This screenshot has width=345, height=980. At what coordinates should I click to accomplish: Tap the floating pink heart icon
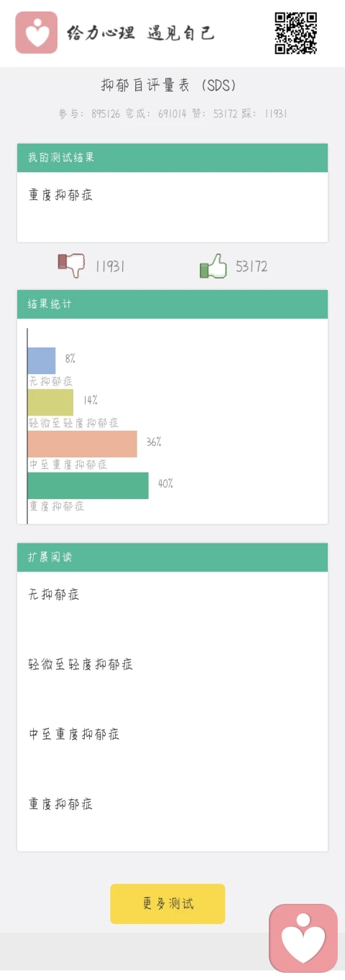click(x=303, y=938)
